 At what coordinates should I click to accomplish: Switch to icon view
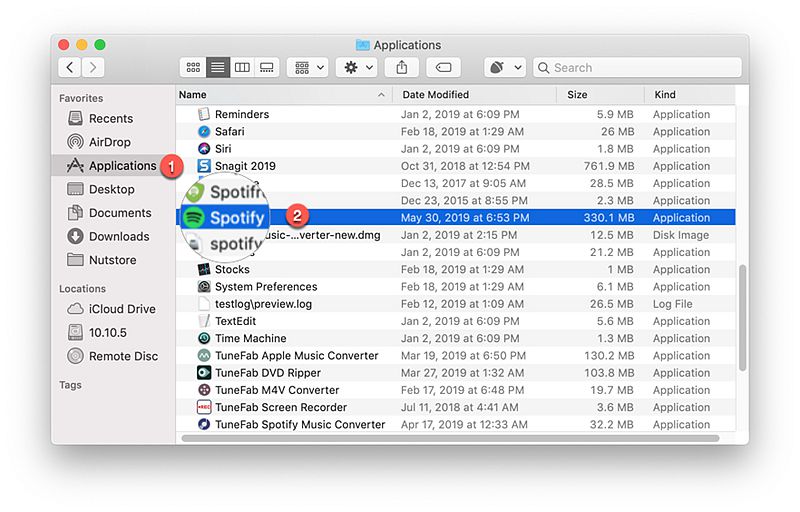click(x=193, y=67)
